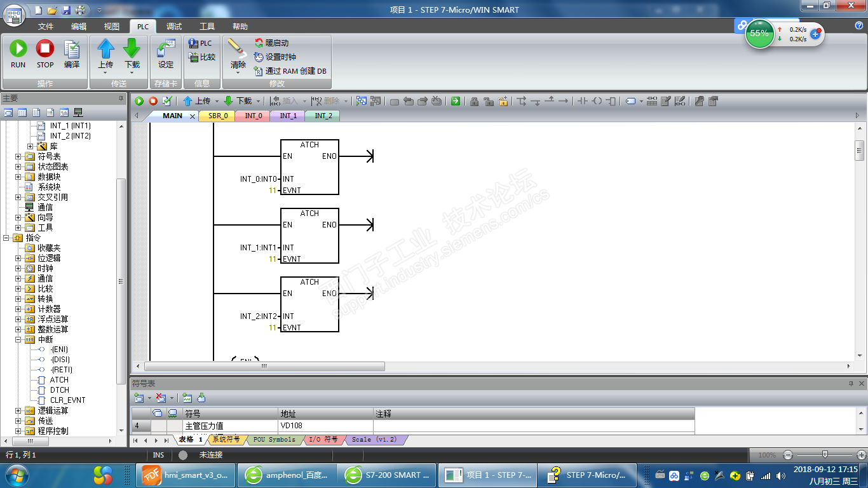Open the 帮助 ribbon tab
This screenshot has width=868, height=488.
[240, 27]
